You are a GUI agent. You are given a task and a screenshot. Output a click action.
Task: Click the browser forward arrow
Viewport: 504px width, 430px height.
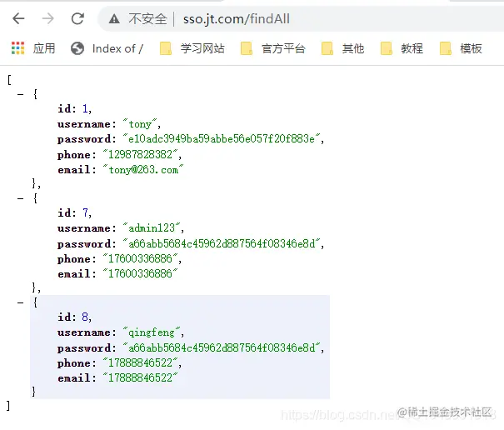click(47, 18)
